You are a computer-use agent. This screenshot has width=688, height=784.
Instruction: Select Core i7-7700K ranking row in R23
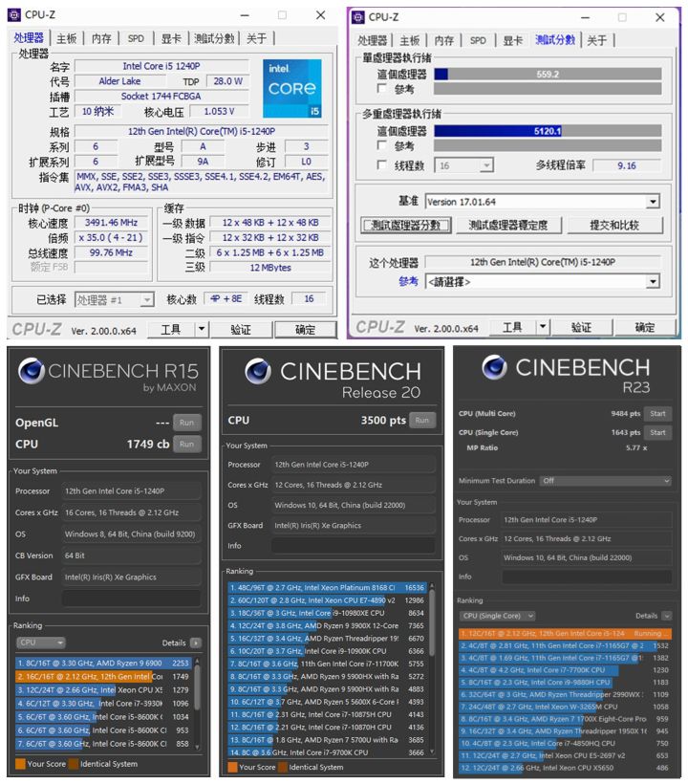click(x=565, y=670)
